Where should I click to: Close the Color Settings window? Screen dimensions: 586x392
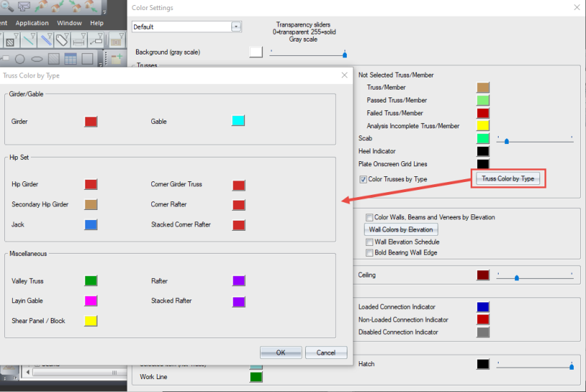click(577, 7)
